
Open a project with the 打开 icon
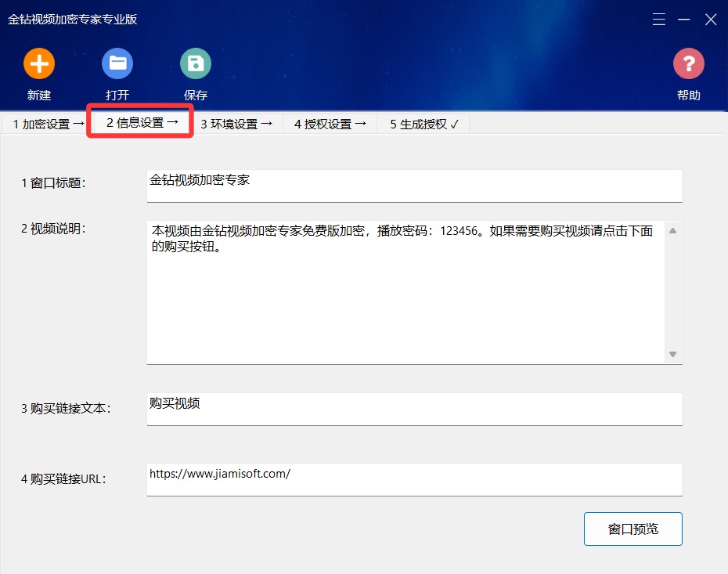tap(117, 63)
